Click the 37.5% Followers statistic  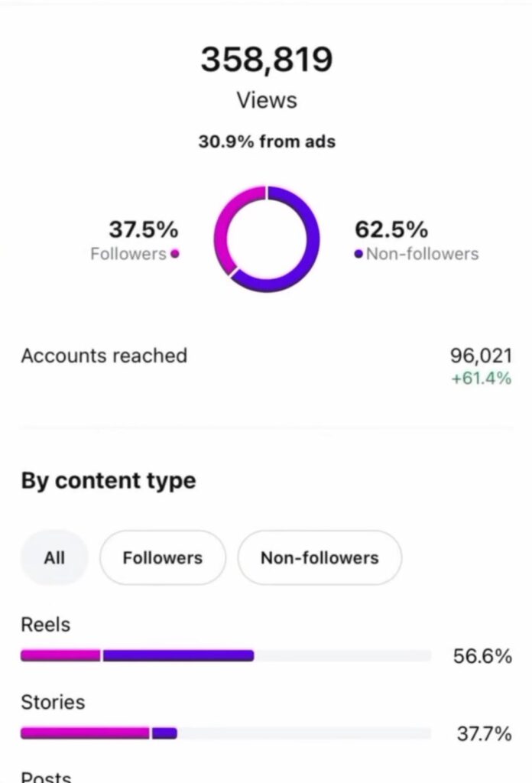(x=143, y=229)
